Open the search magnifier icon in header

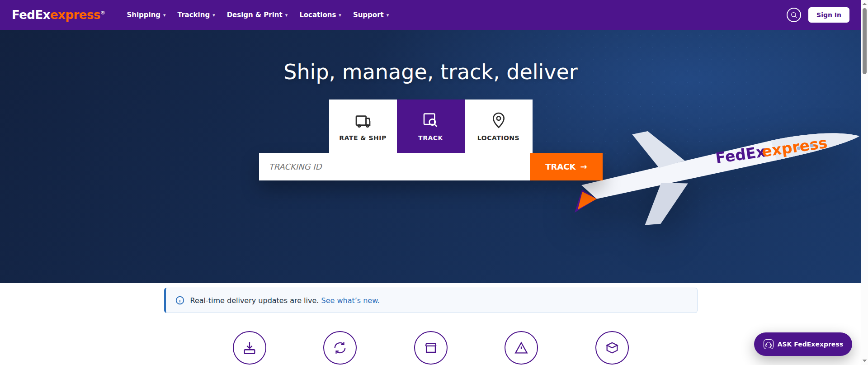(x=793, y=15)
